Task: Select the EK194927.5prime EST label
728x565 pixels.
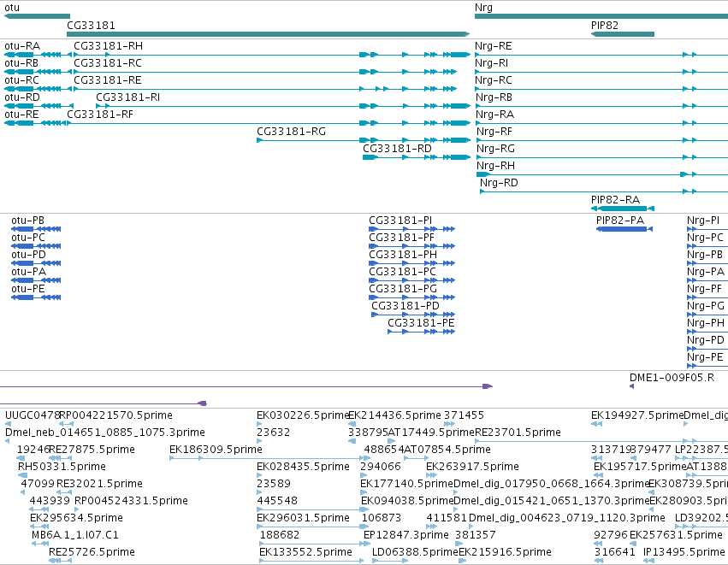Action: pyautogui.click(x=637, y=415)
